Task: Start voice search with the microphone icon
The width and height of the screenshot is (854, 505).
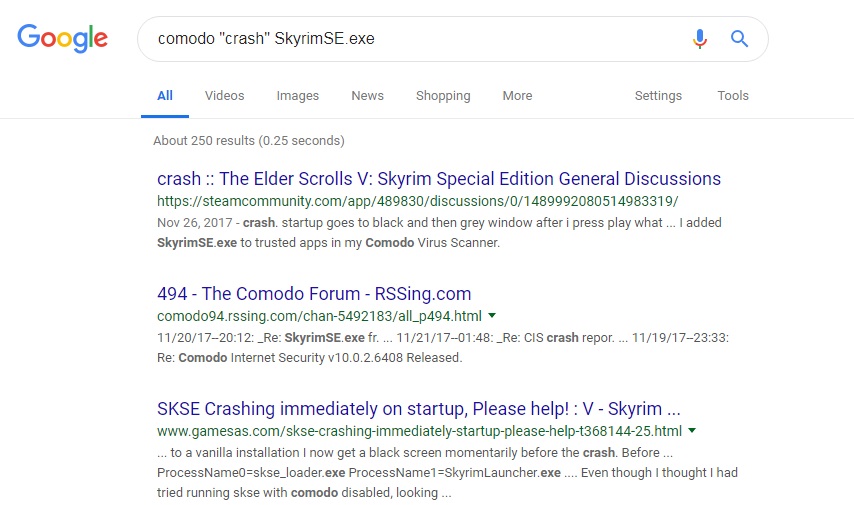Action: click(700, 39)
